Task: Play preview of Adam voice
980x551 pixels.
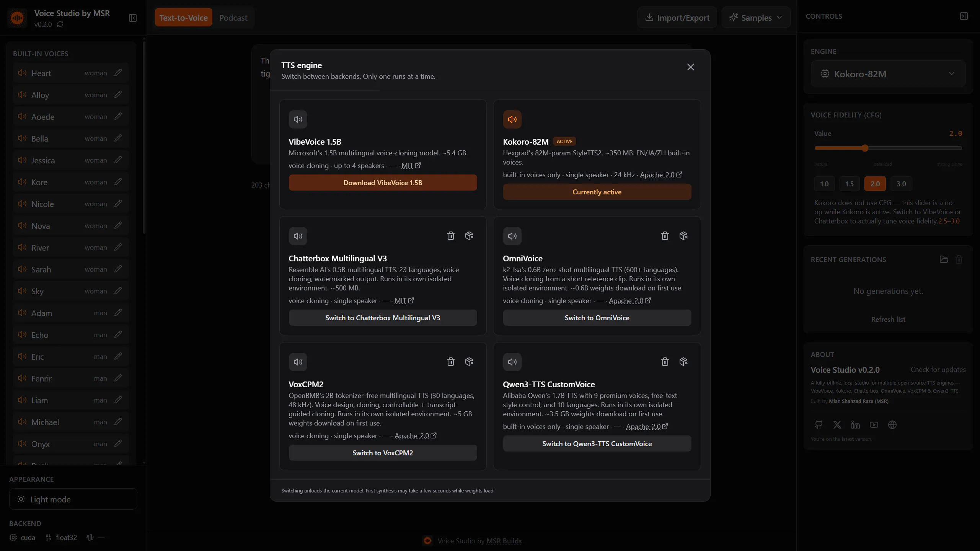Action: [x=22, y=313]
